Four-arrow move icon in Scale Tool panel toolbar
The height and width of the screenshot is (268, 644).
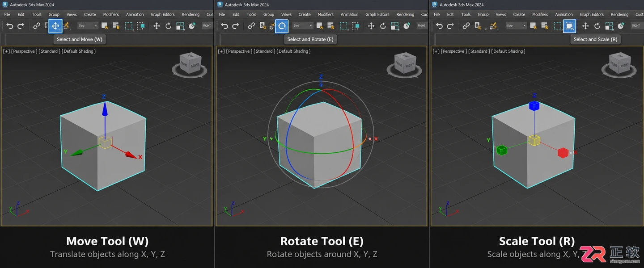(585, 26)
